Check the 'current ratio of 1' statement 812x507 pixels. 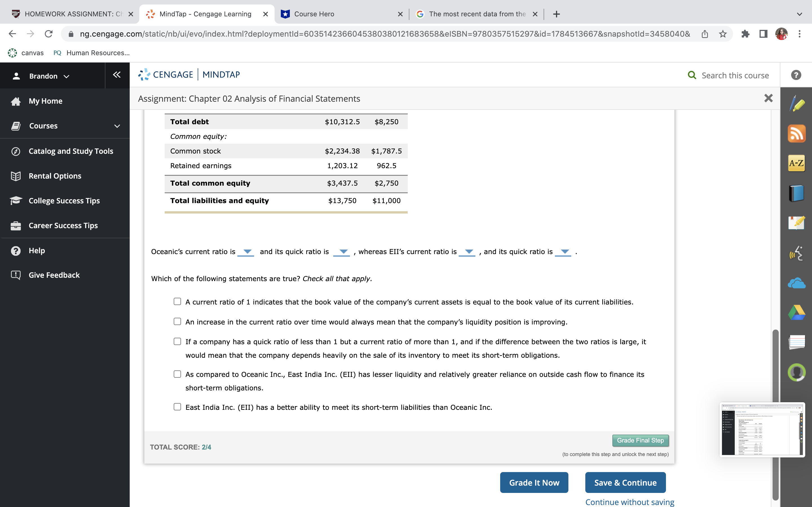(x=177, y=301)
